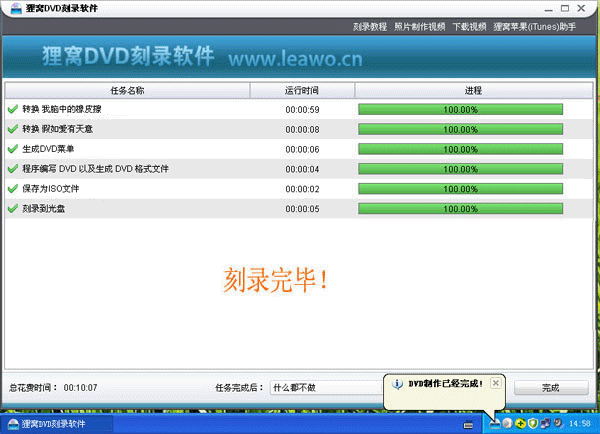
Task: Click the green checkmark next to 转换 假如爱有天意
Action: [x=13, y=129]
